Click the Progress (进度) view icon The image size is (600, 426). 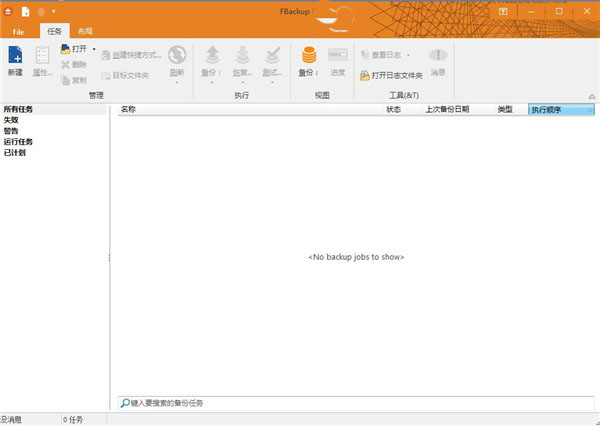(338, 55)
